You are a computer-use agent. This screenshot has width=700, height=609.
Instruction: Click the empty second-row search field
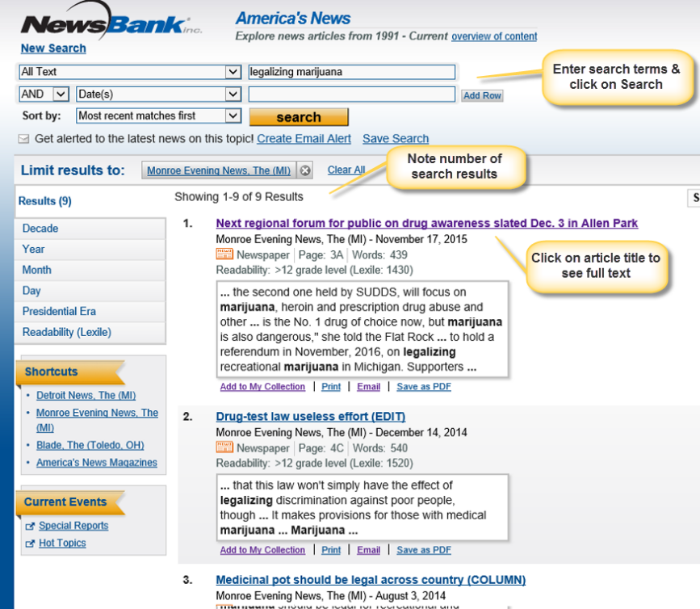click(x=352, y=94)
